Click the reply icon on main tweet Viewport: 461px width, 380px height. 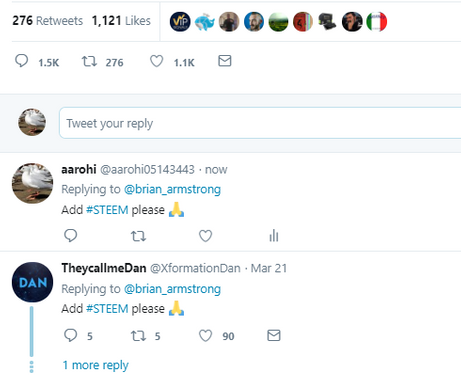click(22, 61)
